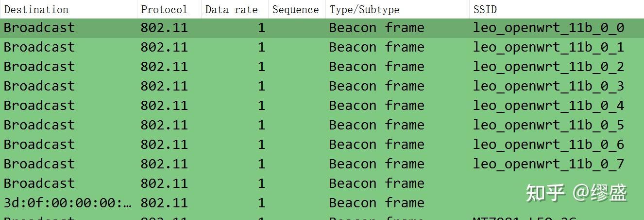Select the packet with SSID leo_openwrt_11b_0_6
Image resolution: width=644 pixels, height=220 pixels.
pyautogui.click(x=322, y=145)
